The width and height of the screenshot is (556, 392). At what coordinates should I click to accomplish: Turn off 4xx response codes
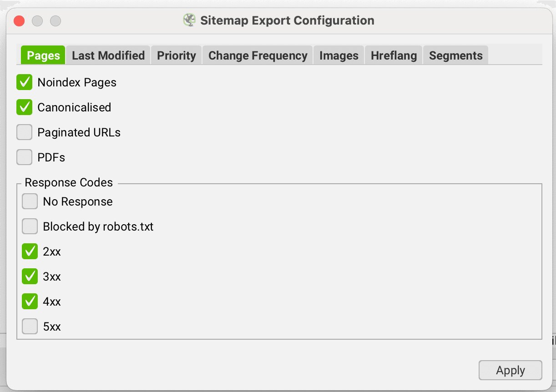[30, 301]
